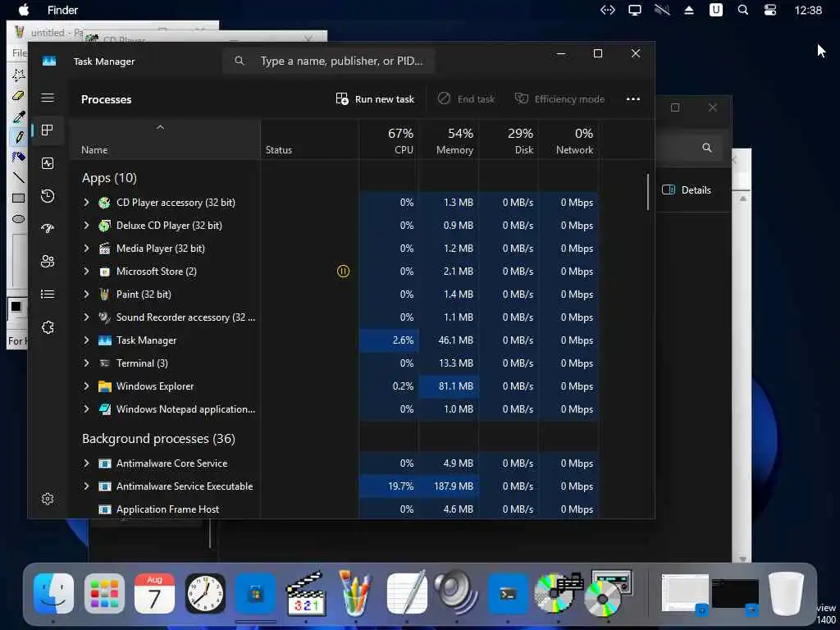Open Task Manager settings gear
Image resolution: width=840 pixels, height=630 pixels.
click(48, 499)
